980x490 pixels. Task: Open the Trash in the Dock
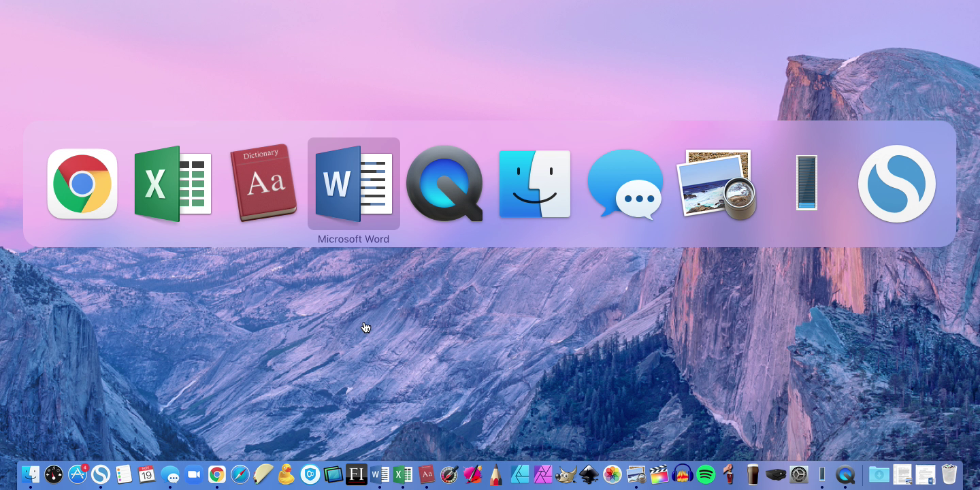(x=949, y=474)
